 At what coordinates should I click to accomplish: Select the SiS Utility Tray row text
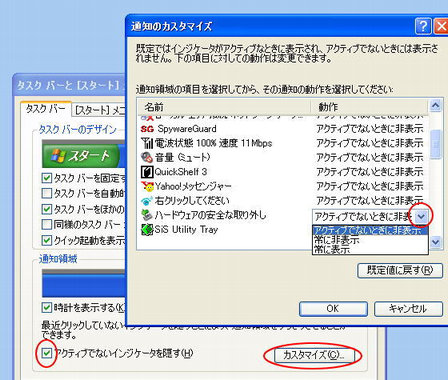pos(186,229)
